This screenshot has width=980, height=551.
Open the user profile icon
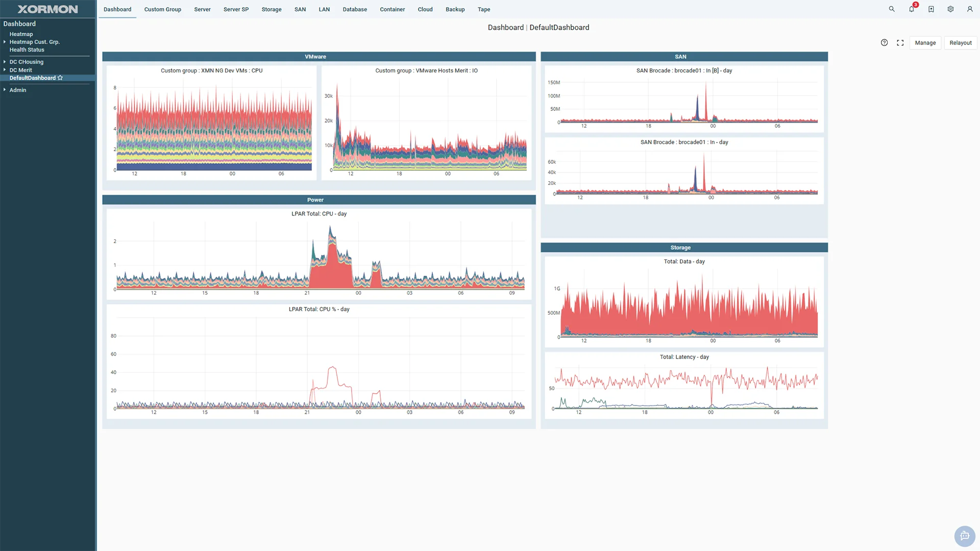(x=969, y=9)
